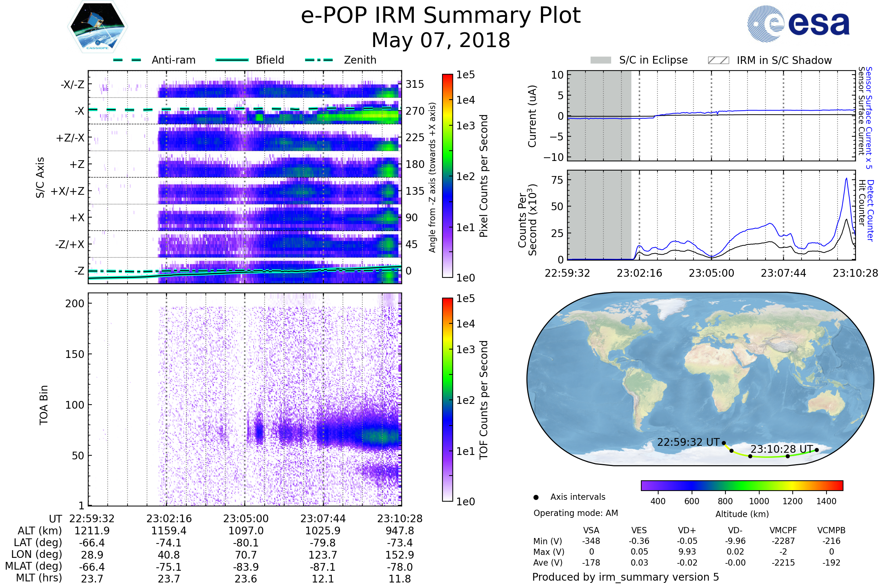
Task: Click the IRM in S/C Shadow hatched patch
Action: [718, 60]
